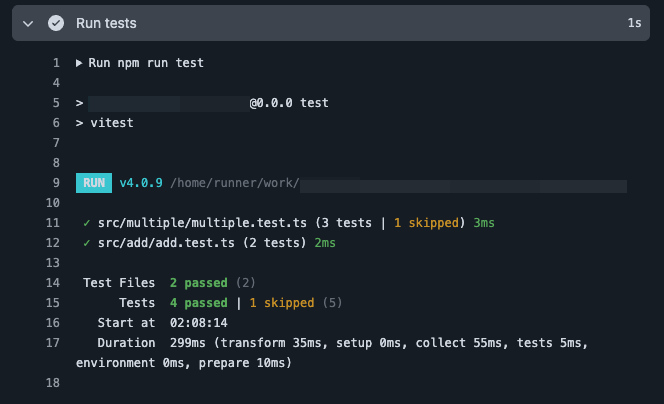Click '1 skipped' on line 11
Viewport: 664px width, 404px height.
point(426,223)
